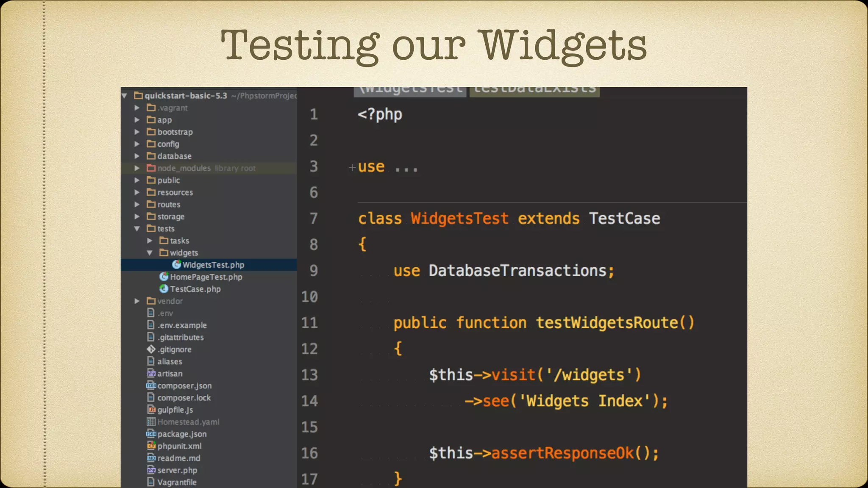Click DatabaseTransactions in the code
The image size is (868, 488).
tap(517, 271)
